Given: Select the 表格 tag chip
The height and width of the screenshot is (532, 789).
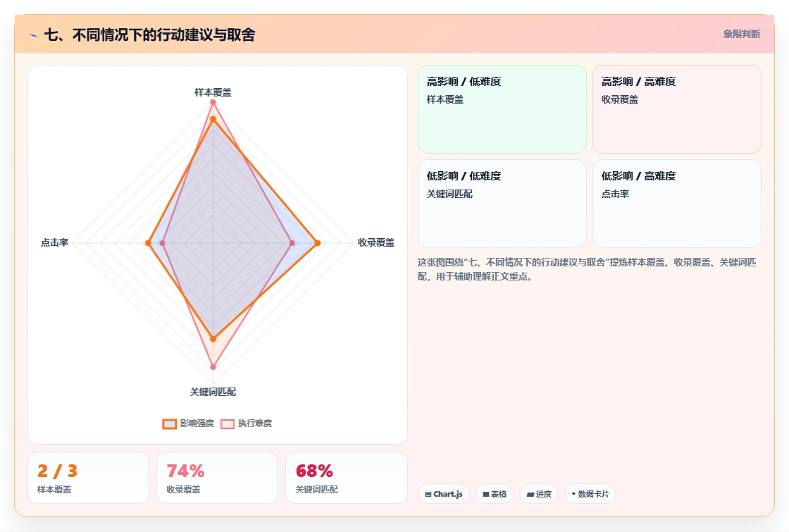Looking at the screenshot, I should pyautogui.click(x=495, y=494).
